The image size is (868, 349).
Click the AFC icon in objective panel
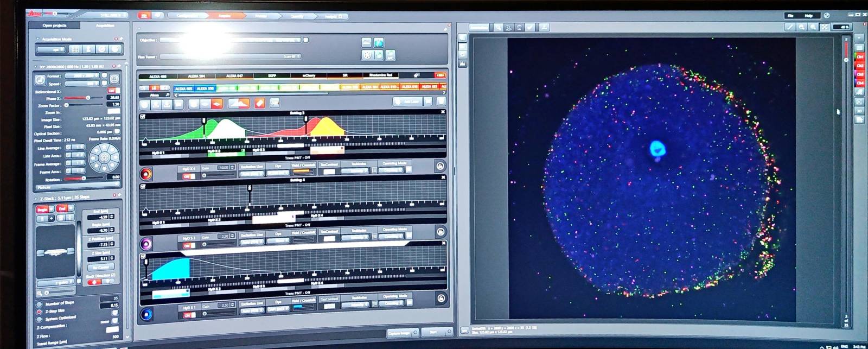click(x=390, y=55)
